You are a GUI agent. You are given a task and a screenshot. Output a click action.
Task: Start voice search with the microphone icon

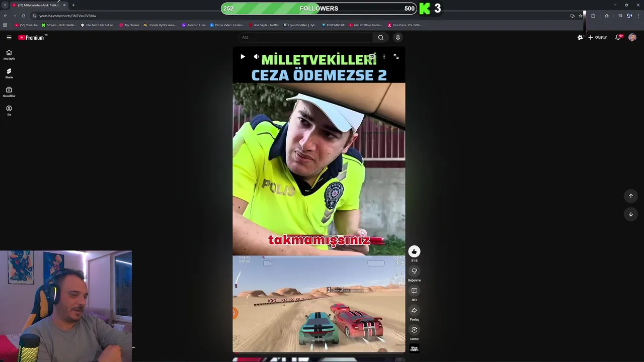[397, 37]
